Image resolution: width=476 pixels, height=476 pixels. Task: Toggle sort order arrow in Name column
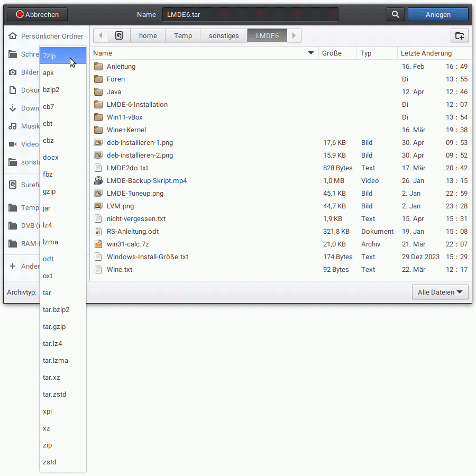310,53
